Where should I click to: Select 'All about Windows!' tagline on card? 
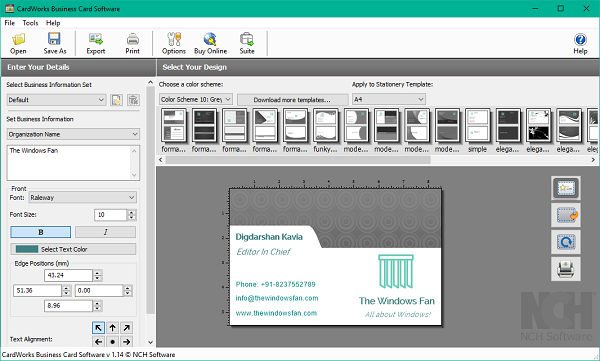click(x=398, y=315)
